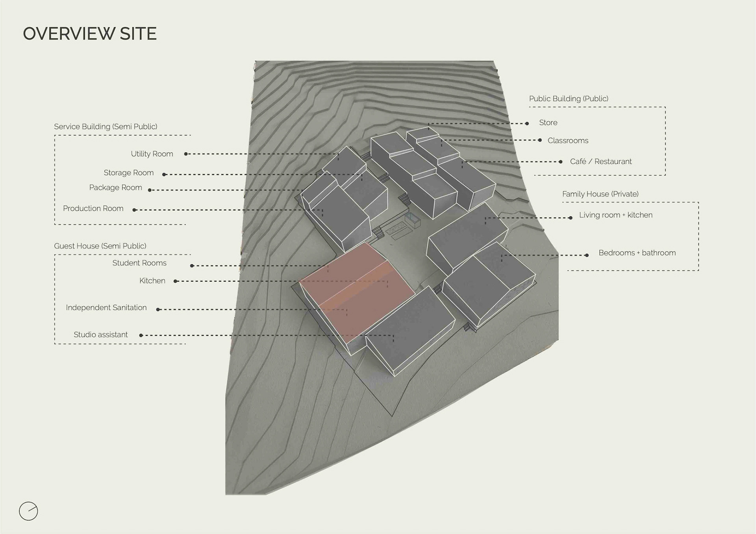Click the Service Building (Semi Public) heading

click(x=105, y=127)
